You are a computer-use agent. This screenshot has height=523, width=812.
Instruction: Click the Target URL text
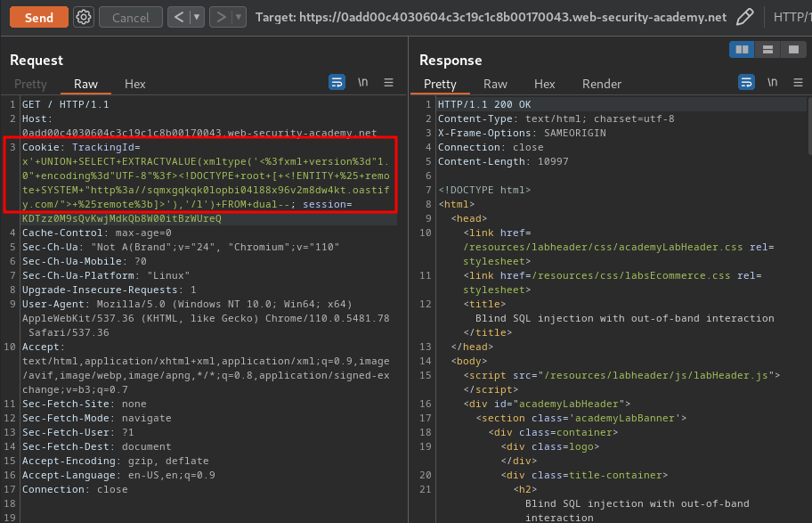[x=491, y=18]
